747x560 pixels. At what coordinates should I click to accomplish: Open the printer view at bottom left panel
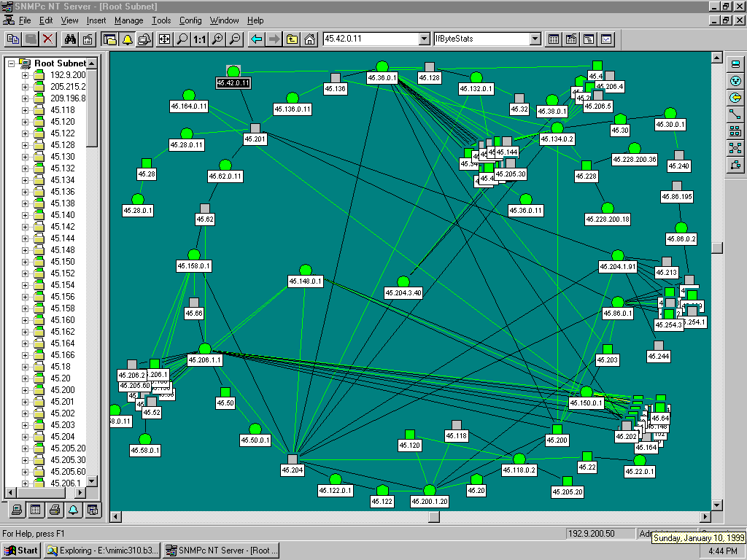click(54, 510)
